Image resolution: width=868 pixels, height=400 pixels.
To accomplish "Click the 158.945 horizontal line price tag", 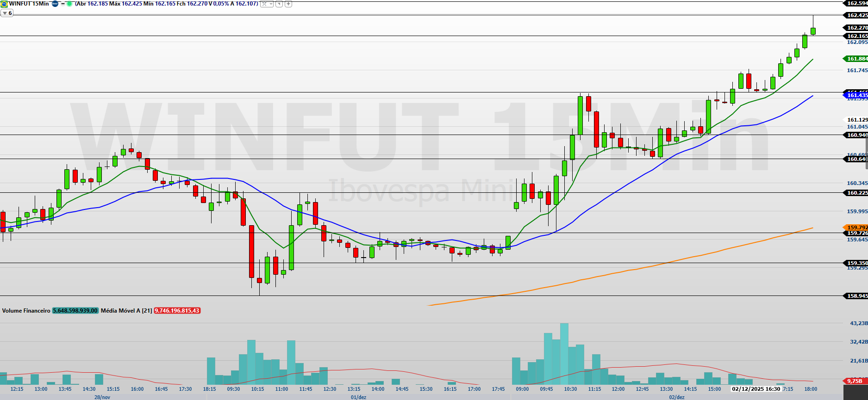I will coord(856,296).
